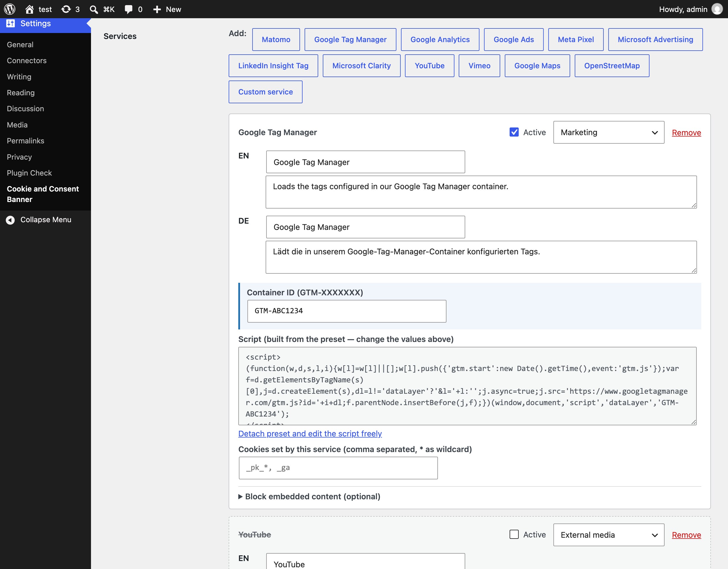Add the Matomo service

tap(276, 39)
